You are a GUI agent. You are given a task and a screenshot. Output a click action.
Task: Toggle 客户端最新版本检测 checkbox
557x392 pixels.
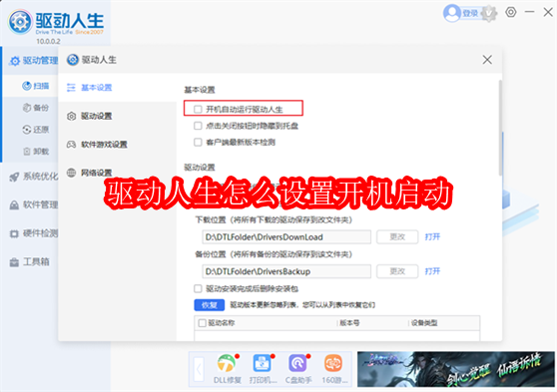pos(198,143)
